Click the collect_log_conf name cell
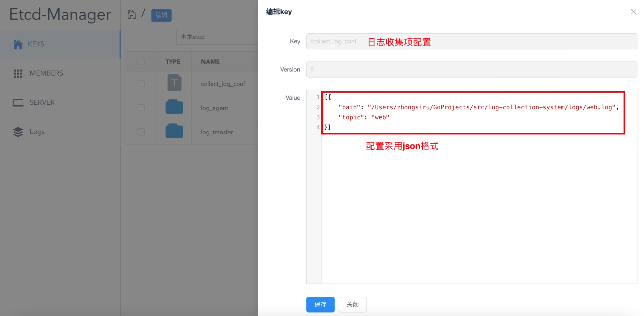The height and width of the screenshot is (316, 644). (223, 84)
